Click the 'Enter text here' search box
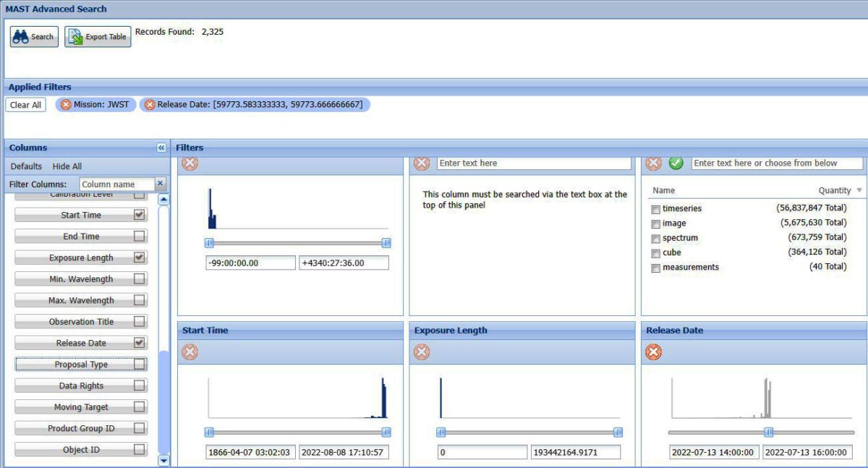Viewport: 868px width, 468px height. click(534, 163)
